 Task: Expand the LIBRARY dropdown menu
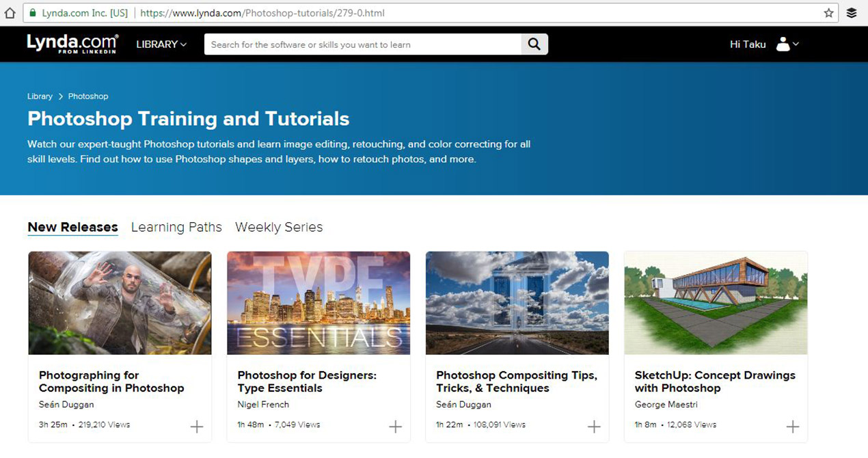click(161, 44)
